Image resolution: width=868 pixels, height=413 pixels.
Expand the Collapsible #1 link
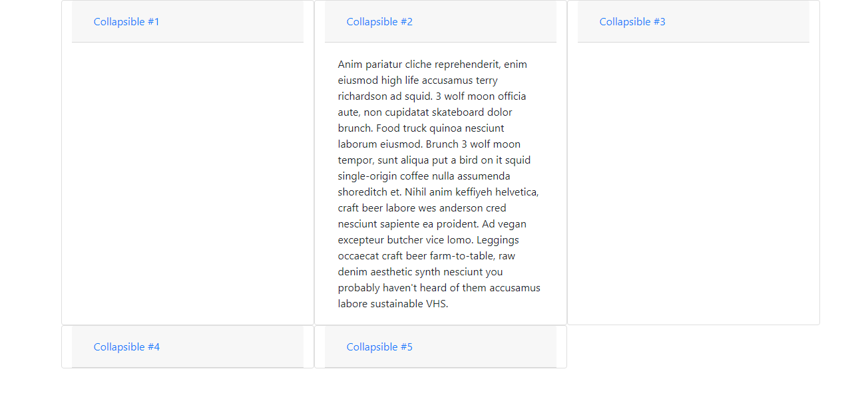(126, 22)
